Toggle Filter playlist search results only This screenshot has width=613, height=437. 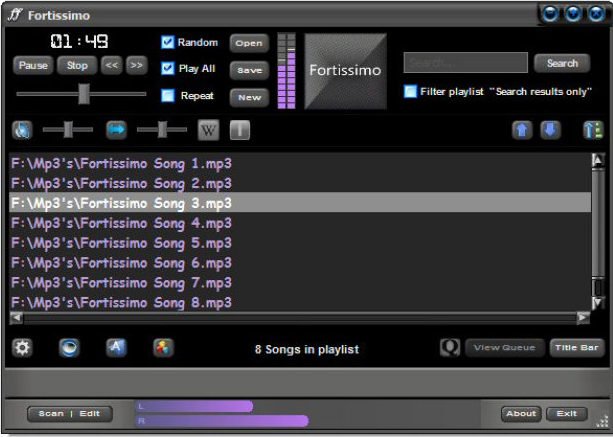click(410, 91)
